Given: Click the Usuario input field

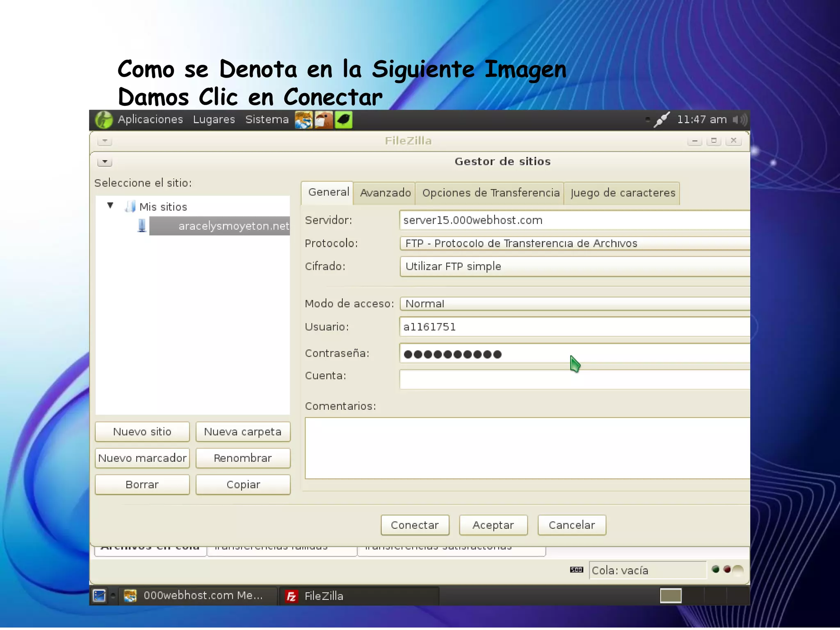Looking at the screenshot, I should click(575, 327).
